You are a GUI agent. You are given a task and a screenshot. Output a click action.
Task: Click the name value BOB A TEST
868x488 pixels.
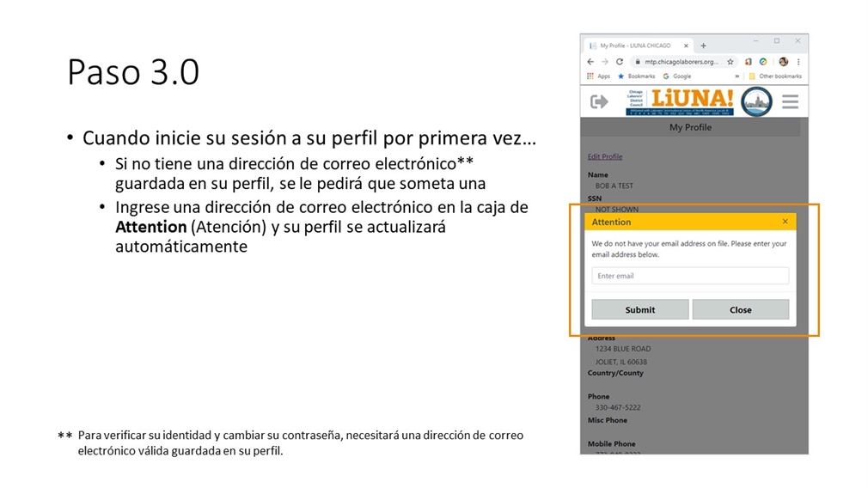point(614,186)
